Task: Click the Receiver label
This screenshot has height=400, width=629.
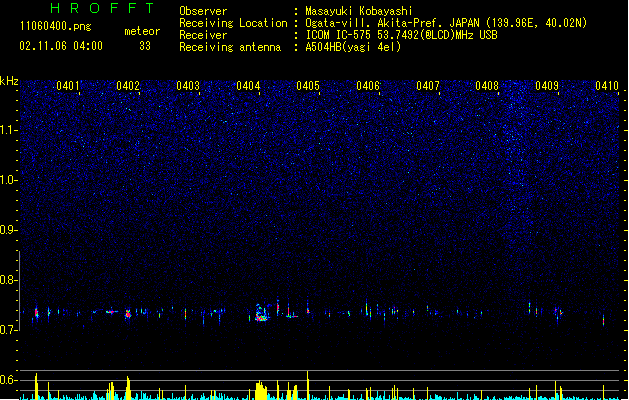Action: (203, 35)
